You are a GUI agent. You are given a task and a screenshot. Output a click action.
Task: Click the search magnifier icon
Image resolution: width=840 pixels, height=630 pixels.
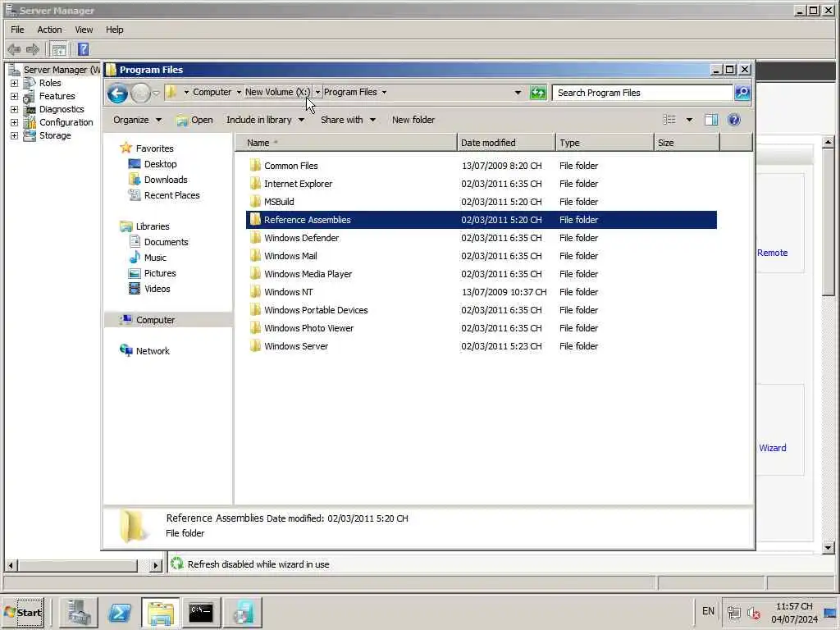[742, 93]
